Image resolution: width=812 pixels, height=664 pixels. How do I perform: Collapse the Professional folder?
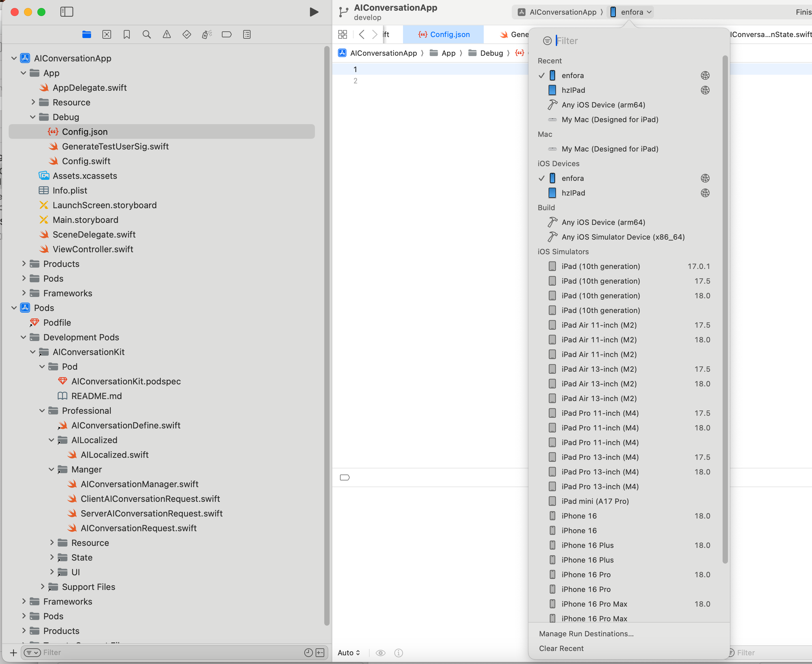(x=42, y=410)
